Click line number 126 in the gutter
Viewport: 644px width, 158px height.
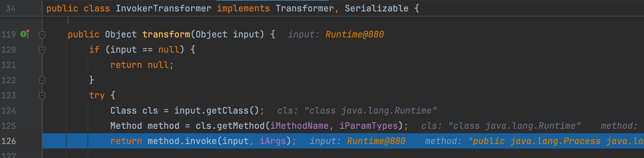(x=9, y=141)
